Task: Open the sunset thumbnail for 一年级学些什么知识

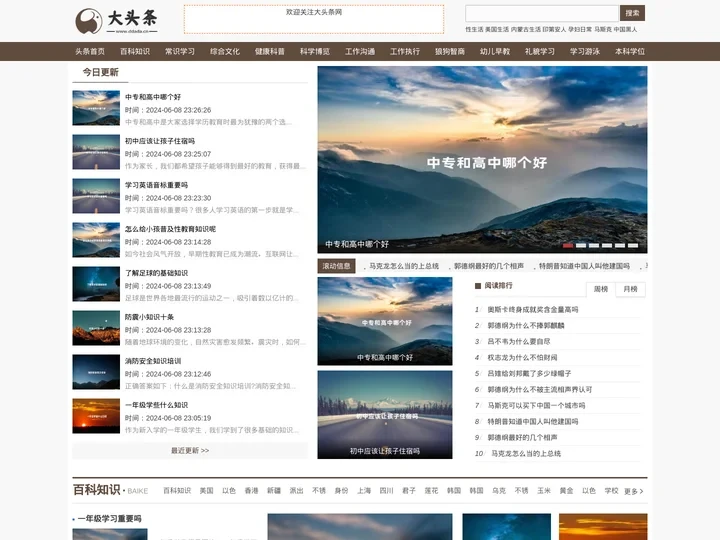Action: click(96, 416)
